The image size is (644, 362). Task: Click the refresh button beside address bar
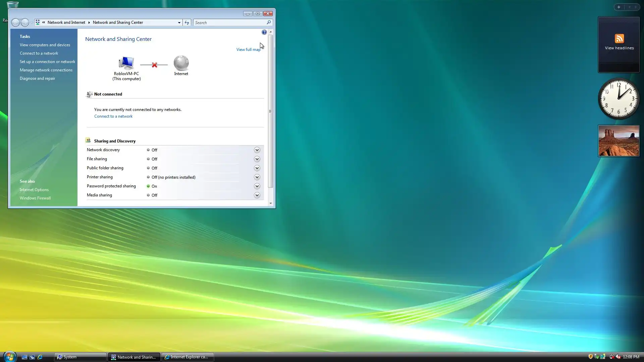point(187,22)
